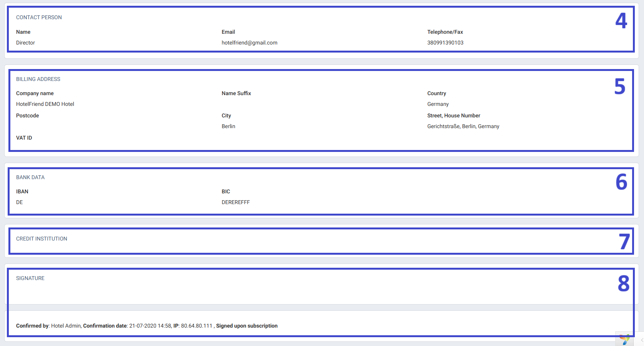Select the telephone number 380991390103
Image resolution: width=644 pixels, height=346 pixels.
445,43
